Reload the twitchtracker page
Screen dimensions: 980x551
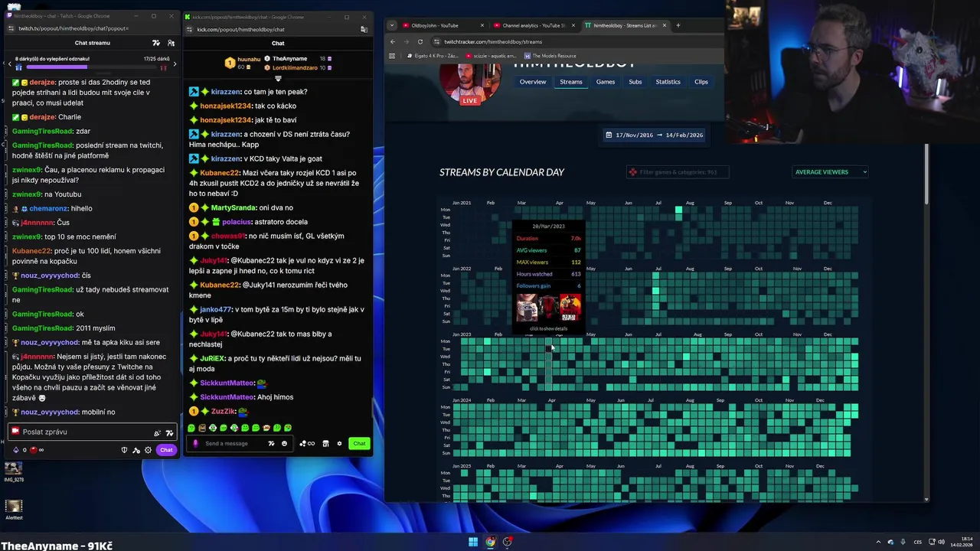[x=420, y=41]
